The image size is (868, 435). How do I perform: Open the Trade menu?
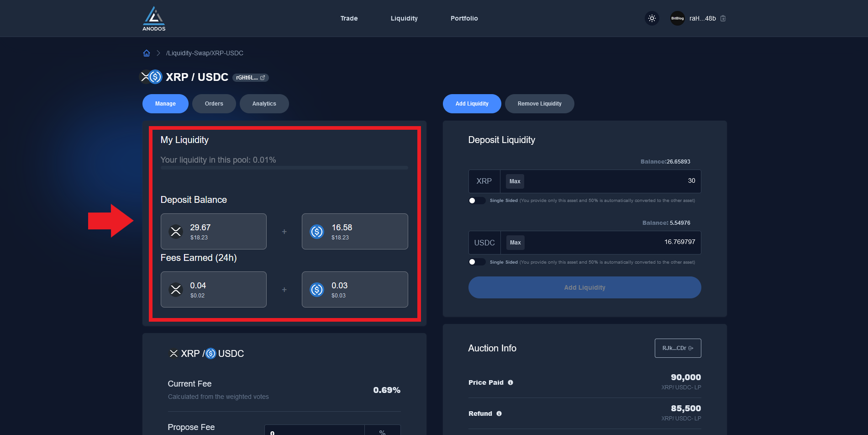tap(349, 18)
